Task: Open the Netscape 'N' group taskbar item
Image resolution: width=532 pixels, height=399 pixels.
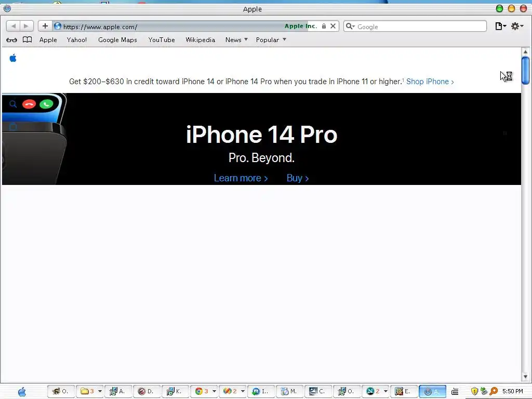Action: [373, 392]
